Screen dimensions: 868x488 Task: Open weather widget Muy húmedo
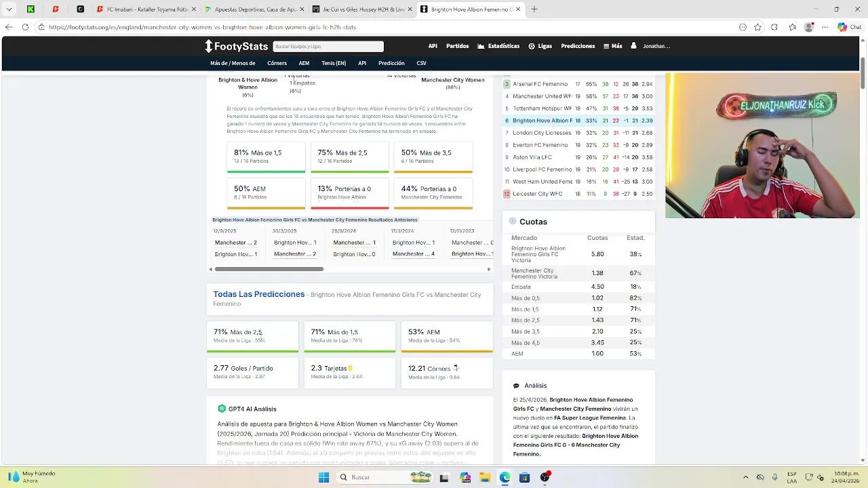[31, 477]
